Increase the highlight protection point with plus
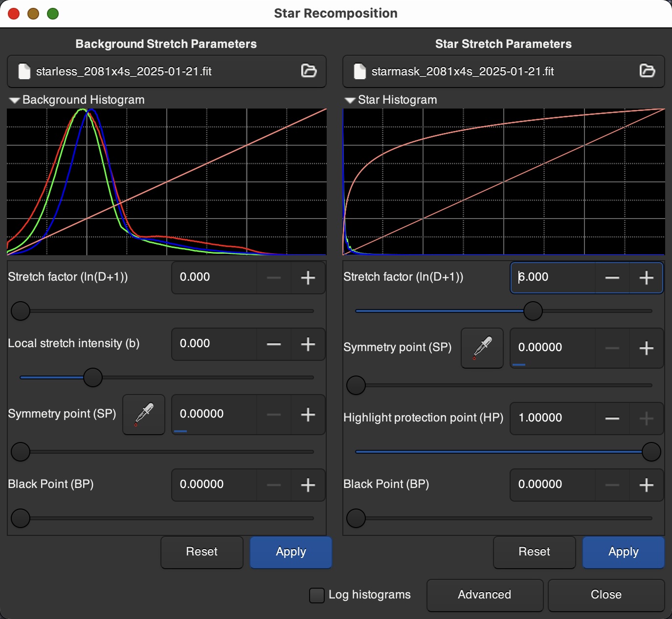Screen dimensions: 672x619 click(x=646, y=419)
